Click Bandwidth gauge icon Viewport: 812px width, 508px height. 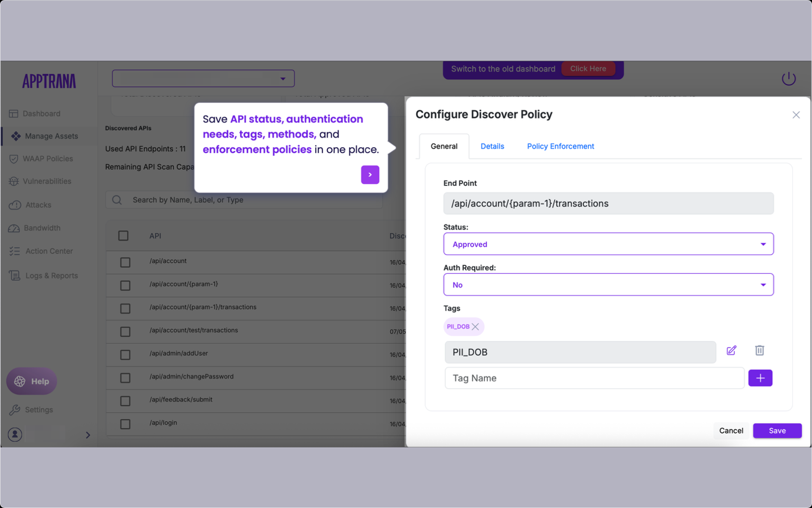(x=14, y=228)
